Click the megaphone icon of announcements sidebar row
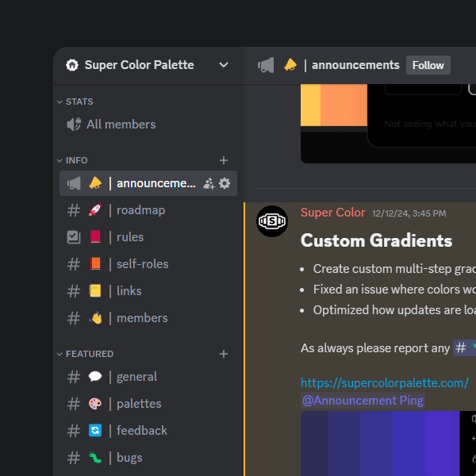Viewport: 476px width, 476px height. pyautogui.click(x=74, y=183)
